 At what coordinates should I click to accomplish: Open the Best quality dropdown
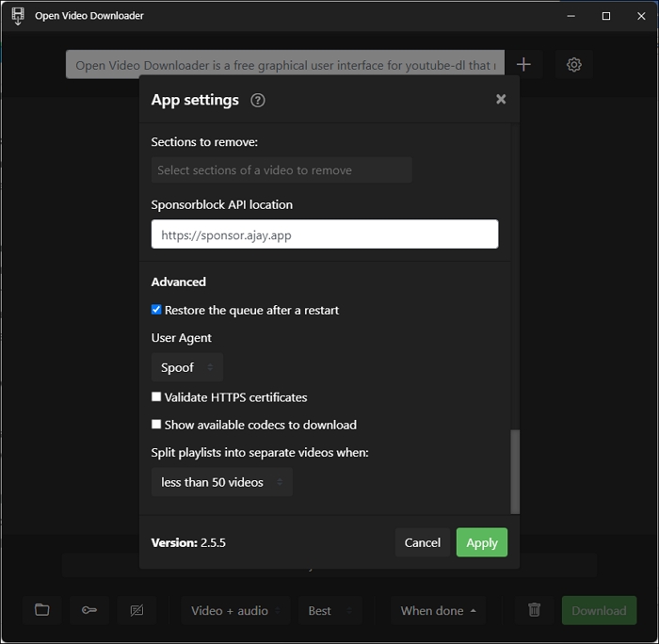(329, 610)
